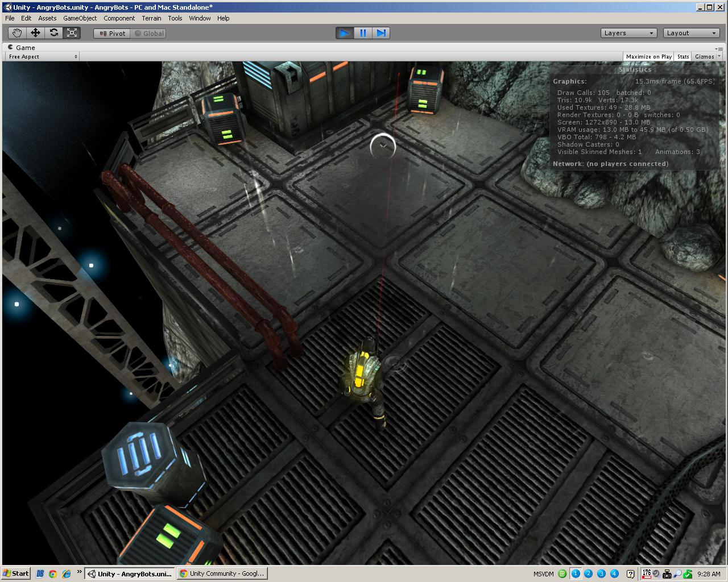Open the Component menu

click(x=119, y=18)
